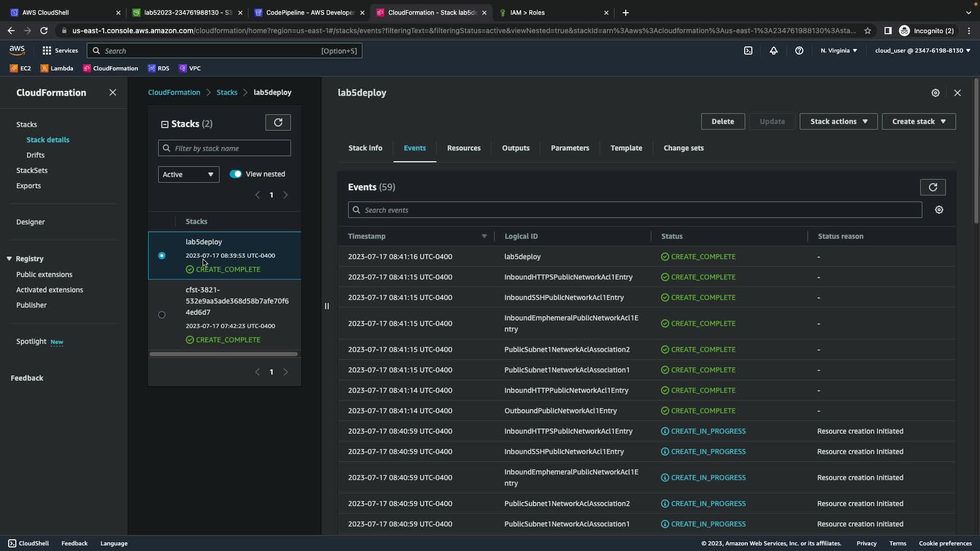Select the cfst-3821 stack radio button
The height and width of the screenshot is (551, 980).
point(162,315)
